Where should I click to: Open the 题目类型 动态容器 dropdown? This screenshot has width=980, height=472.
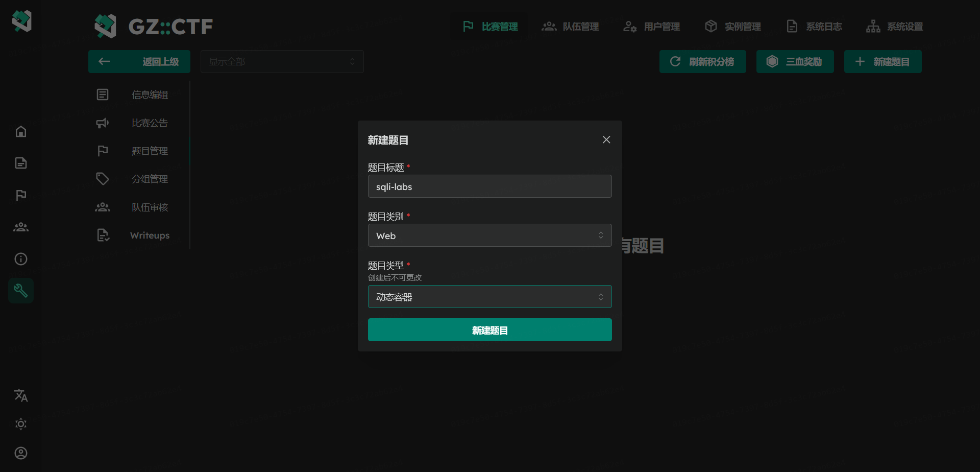click(489, 297)
